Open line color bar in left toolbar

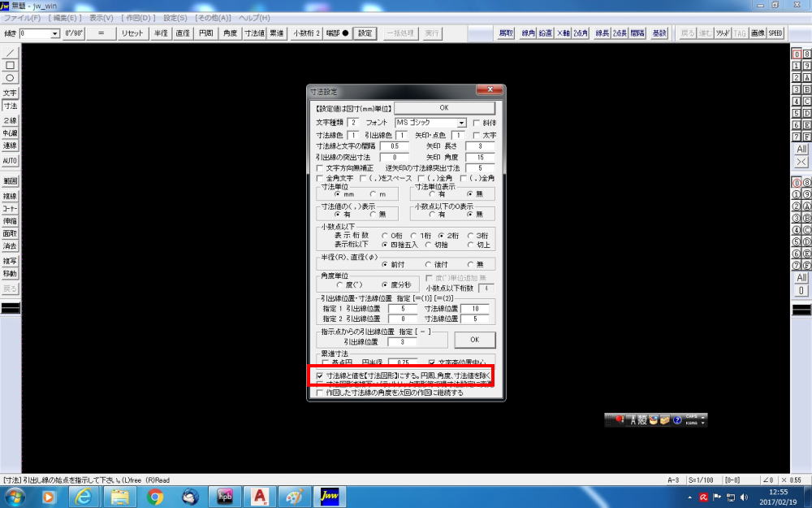[11, 308]
